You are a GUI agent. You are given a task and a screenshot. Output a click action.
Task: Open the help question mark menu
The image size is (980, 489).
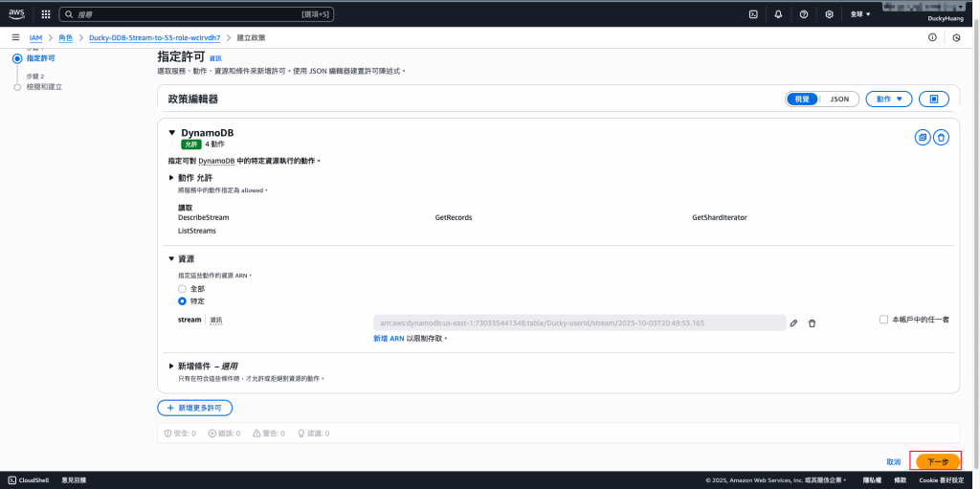coord(804,13)
